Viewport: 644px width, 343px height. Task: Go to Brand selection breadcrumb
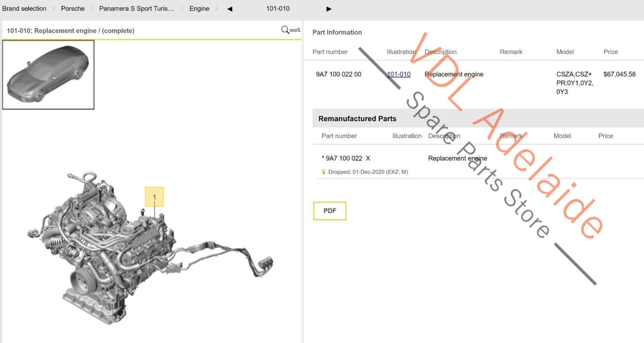click(x=24, y=8)
